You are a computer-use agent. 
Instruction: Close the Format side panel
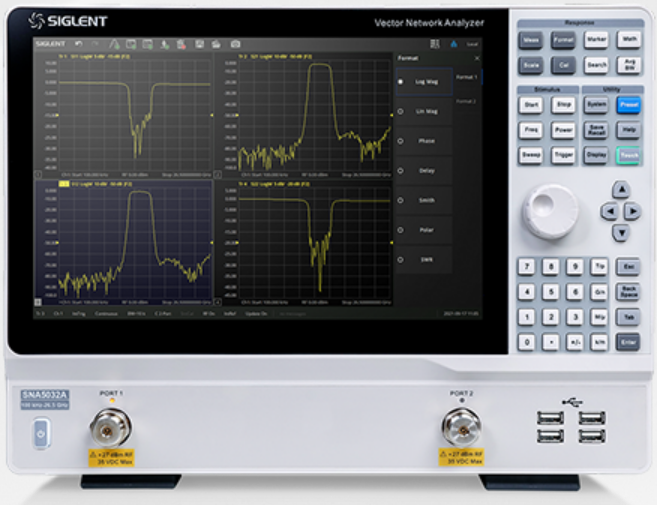[x=477, y=58]
